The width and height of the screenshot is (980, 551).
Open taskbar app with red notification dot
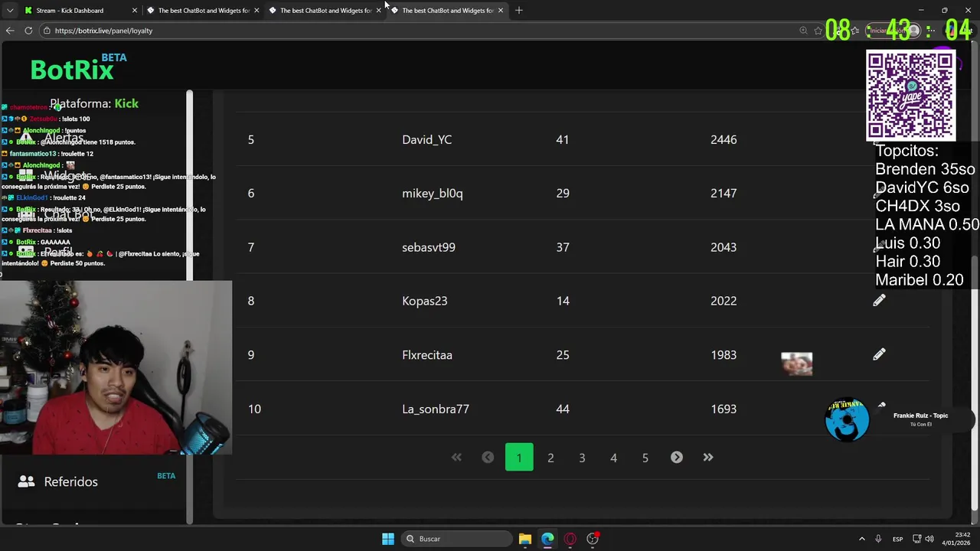coord(593,539)
